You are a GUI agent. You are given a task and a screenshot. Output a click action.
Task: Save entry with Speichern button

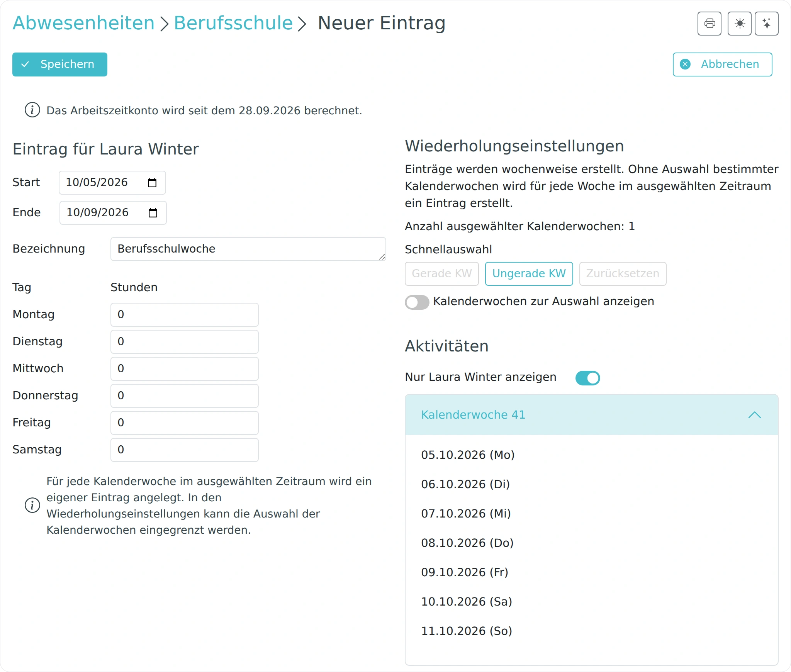(x=60, y=64)
